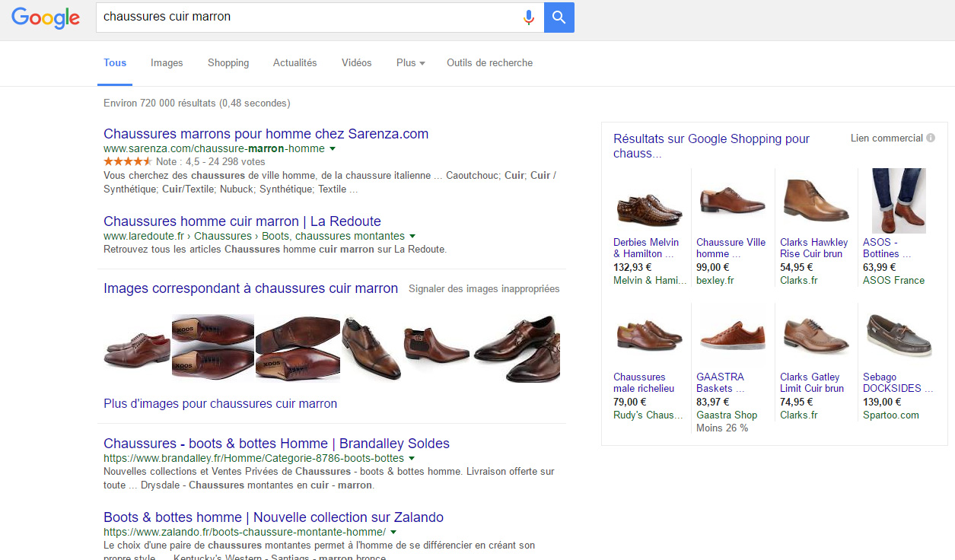Open dark monk strap shoes thumbnail
The width and height of the screenshot is (955, 560).
click(517, 348)
